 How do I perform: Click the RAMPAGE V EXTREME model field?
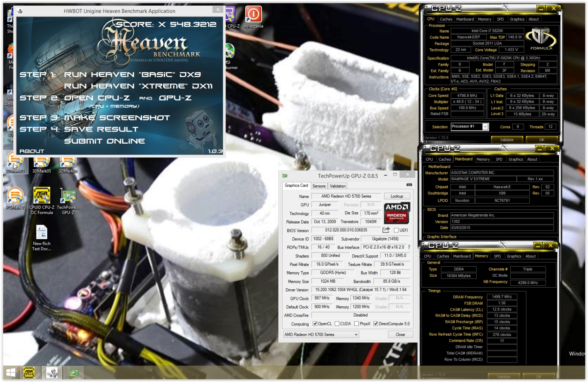pyautogui.click(x=483, y=179)
